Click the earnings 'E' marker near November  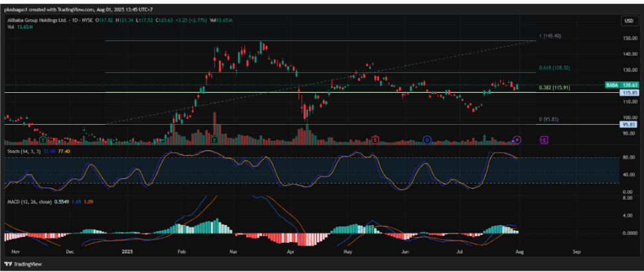[42, 140]
